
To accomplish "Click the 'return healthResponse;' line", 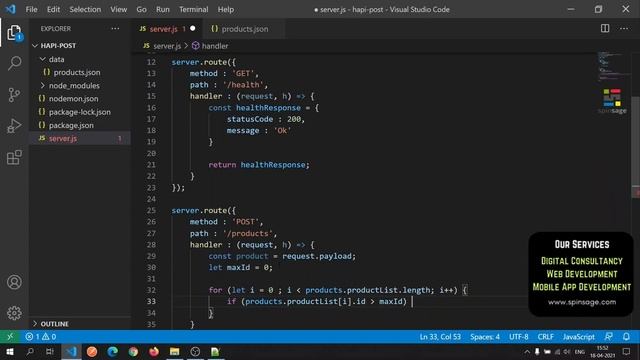I will click(259, 165).
